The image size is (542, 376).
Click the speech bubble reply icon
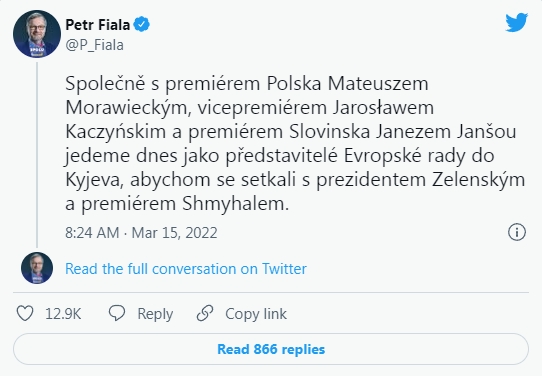117,313
